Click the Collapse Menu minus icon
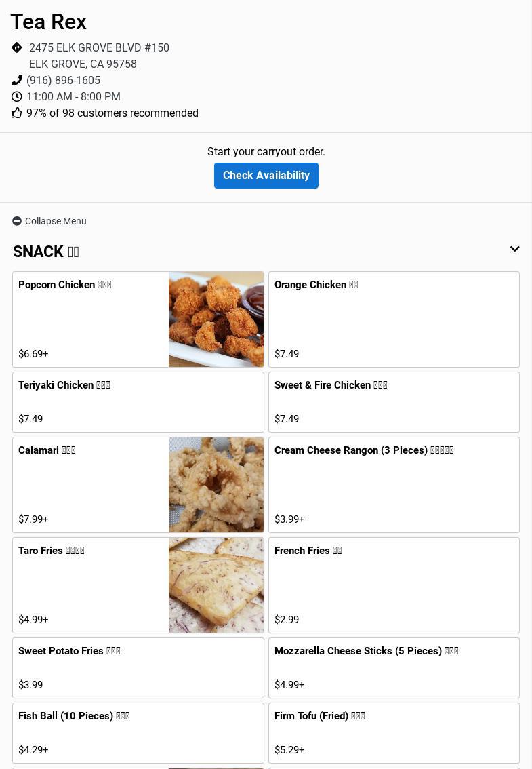This screenshot has width=532, height=769. pyautogui.click(x=17, y=221)
